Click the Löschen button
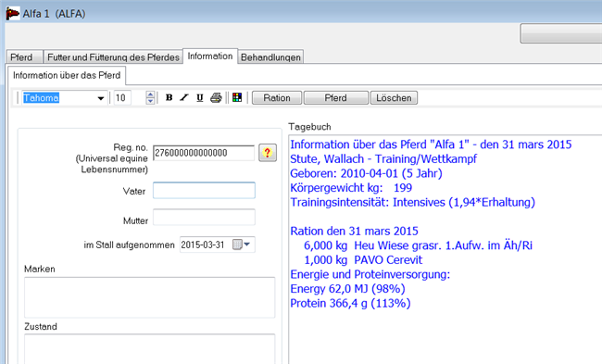 point(394,98)
